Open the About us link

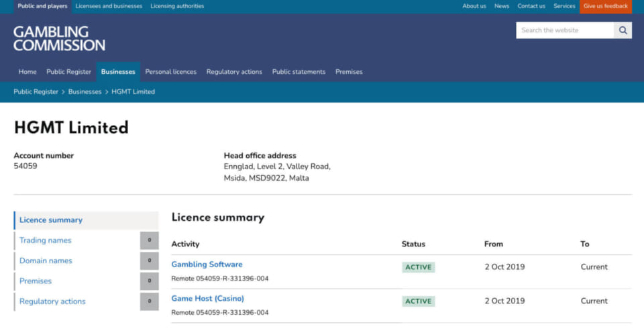tap(474, 6)
